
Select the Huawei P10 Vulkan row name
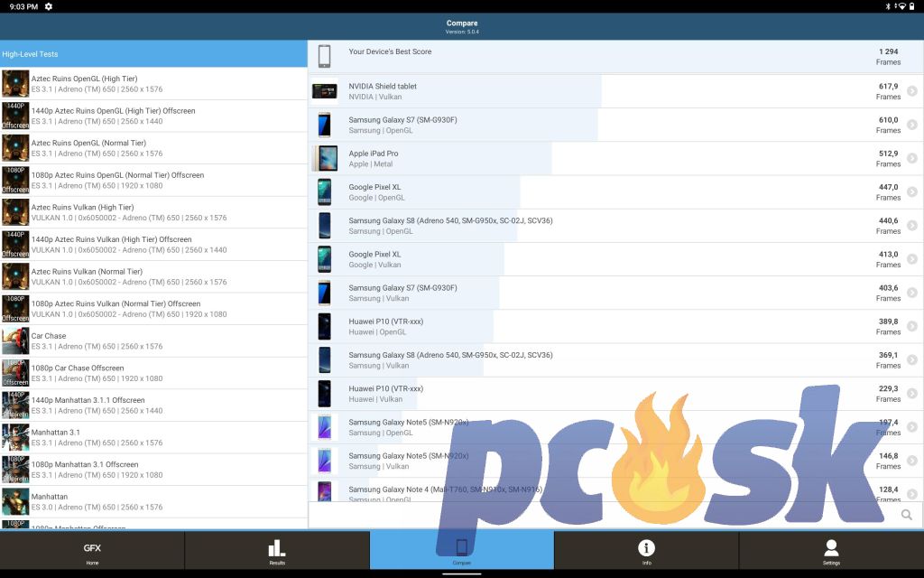click(x=386, y=388)
